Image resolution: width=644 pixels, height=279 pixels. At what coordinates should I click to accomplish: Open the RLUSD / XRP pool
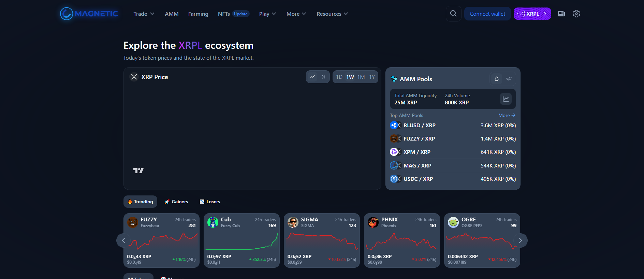click(x=453, y=125)
